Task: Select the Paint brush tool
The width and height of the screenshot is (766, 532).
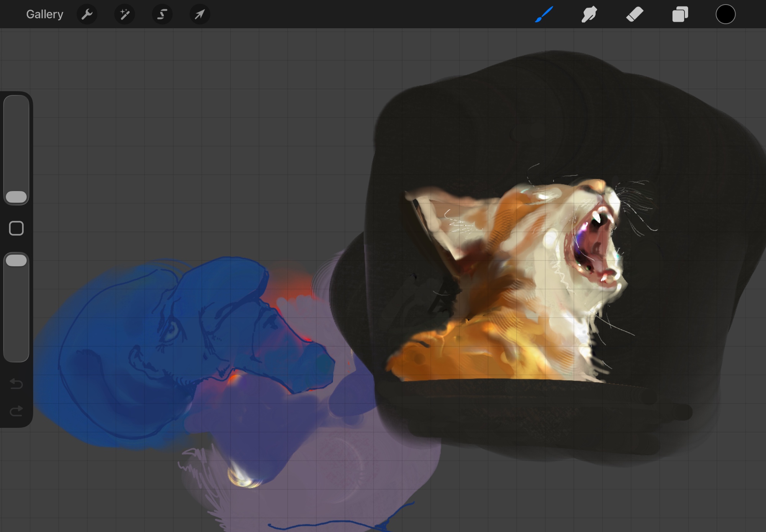Action: click(x=544, y=15)
